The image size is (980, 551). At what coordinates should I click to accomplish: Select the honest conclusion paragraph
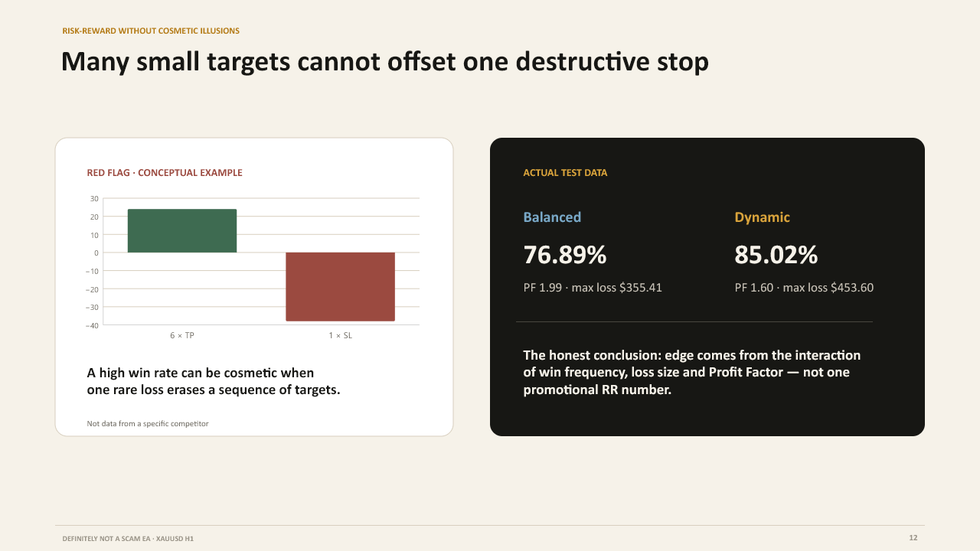(x=692, y=372)
